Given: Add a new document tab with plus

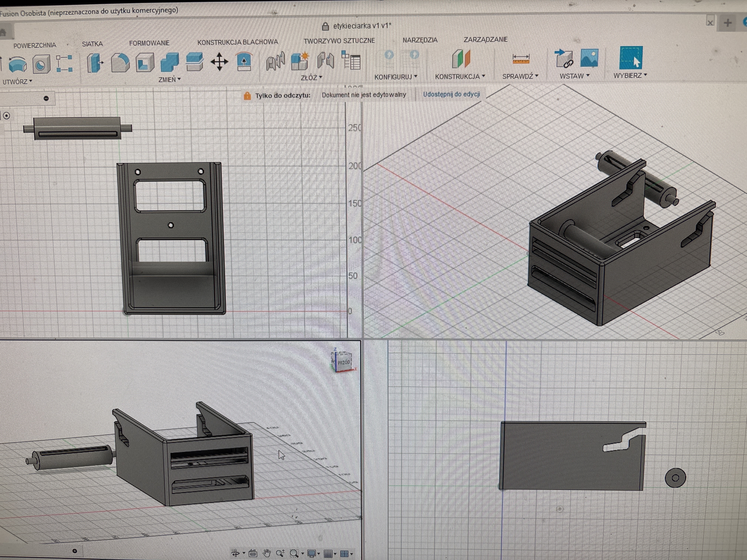Looking at the screenshot, I should tap(728, 23).
